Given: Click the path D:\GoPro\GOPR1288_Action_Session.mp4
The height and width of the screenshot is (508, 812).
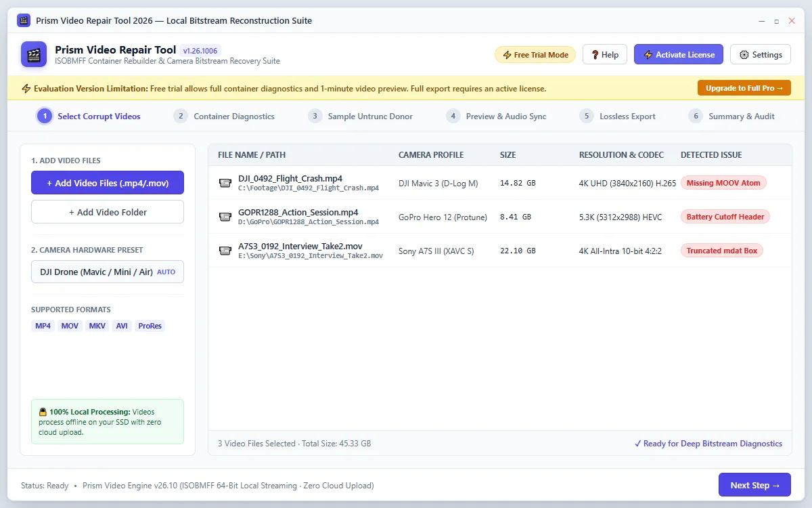Looking at the screenshot, I should (309, 222).
